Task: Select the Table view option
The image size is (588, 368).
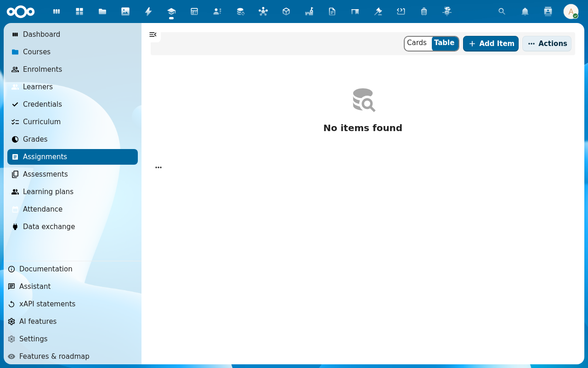Action: [444, 43]
